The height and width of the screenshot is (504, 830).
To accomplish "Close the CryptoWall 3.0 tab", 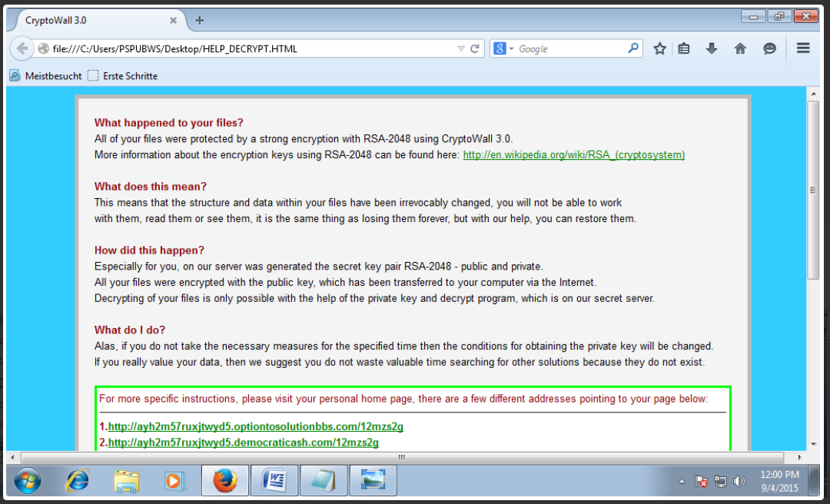I will pos(173,20).
